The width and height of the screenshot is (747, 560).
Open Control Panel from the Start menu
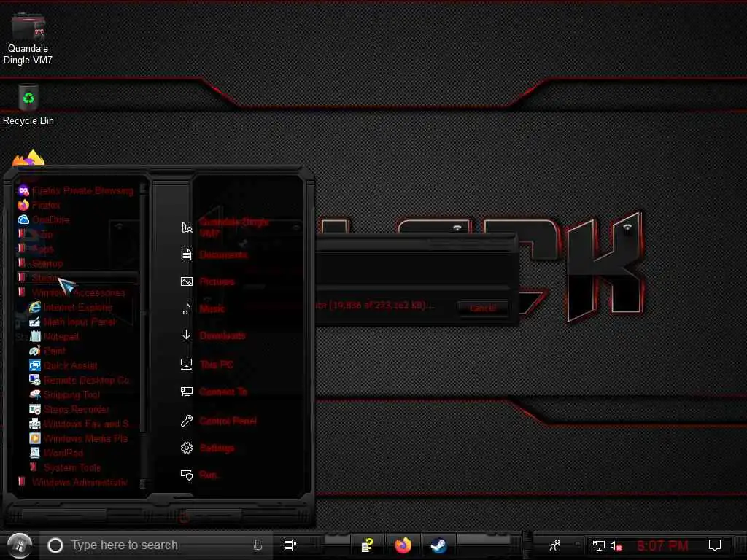tap(219, 421)
